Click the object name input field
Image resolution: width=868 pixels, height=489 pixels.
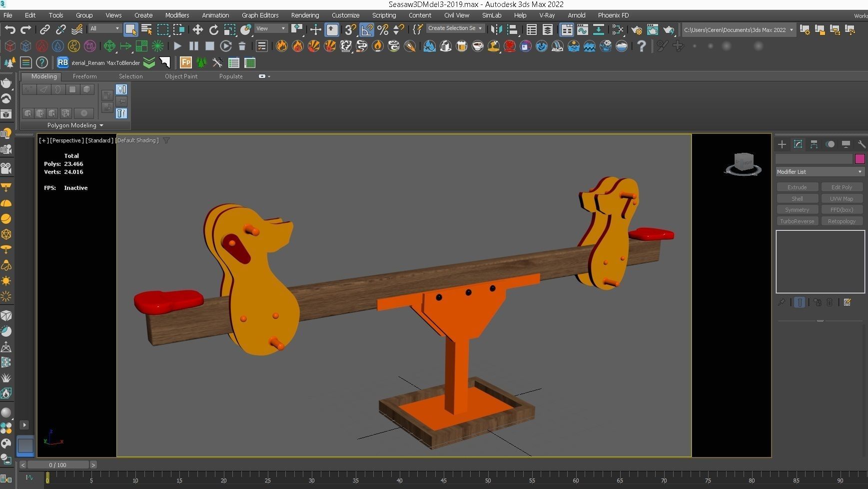tap(814, 159)
